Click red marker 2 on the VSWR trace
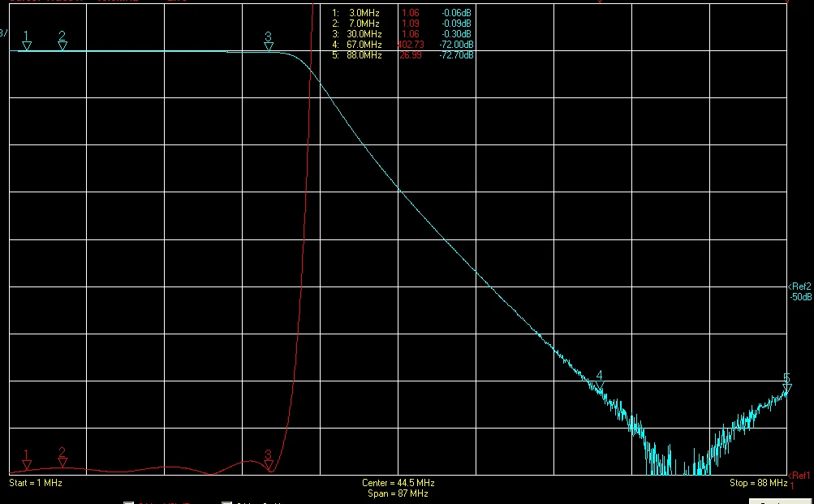The width and height of the screenshot is (814, 504). pyautogui.click(x=62, y=462)
